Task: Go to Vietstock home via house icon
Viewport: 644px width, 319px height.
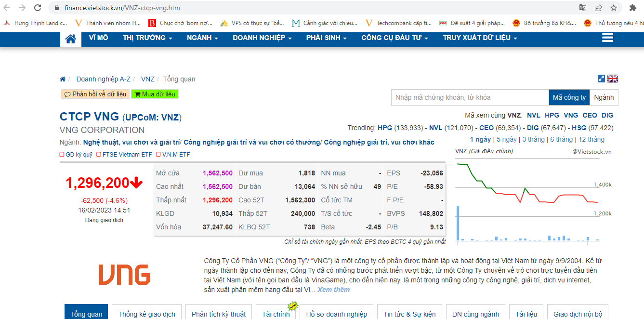Action: (71, 39)
